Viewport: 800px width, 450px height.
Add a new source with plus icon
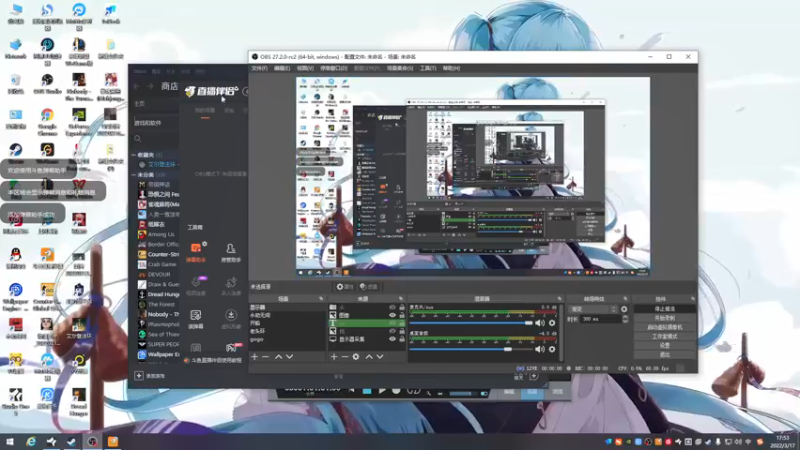tap(334, 357)
